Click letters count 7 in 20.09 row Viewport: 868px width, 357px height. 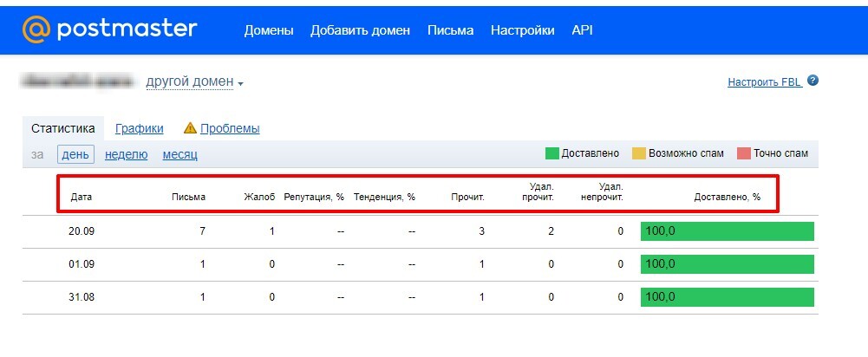(203, 231)
